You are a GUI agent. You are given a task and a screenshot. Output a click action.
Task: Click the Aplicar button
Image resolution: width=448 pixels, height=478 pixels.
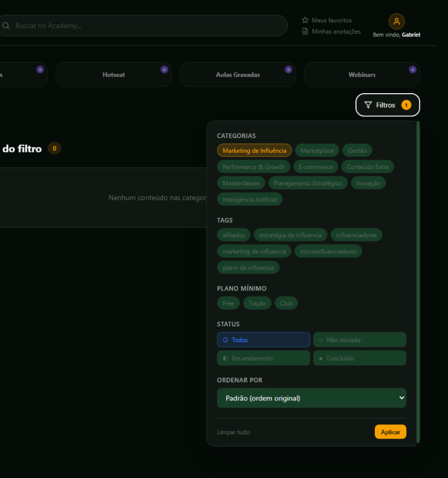click(x=390, y=431)
